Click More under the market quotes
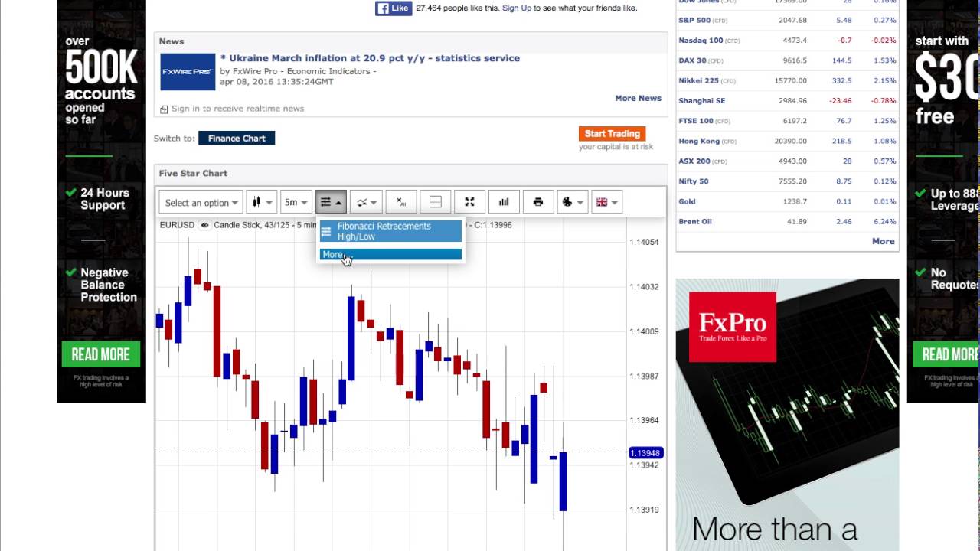Image resolution: width=980 pixels, height=551 pixels. [883, 241]
